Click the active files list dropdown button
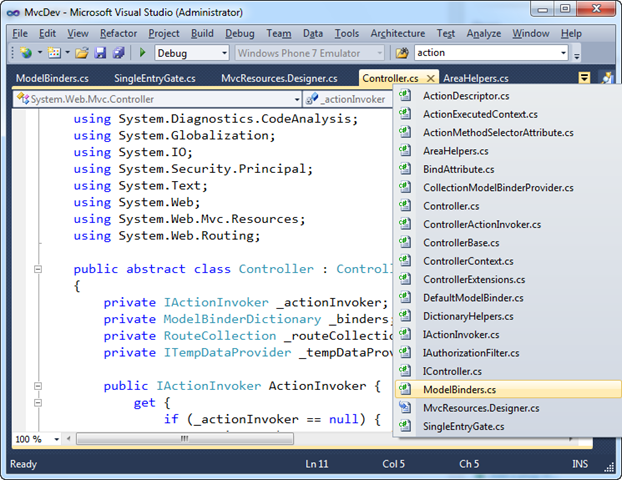Image resolution: width=622 pixels, height=480 pixels. coord(584,78)
